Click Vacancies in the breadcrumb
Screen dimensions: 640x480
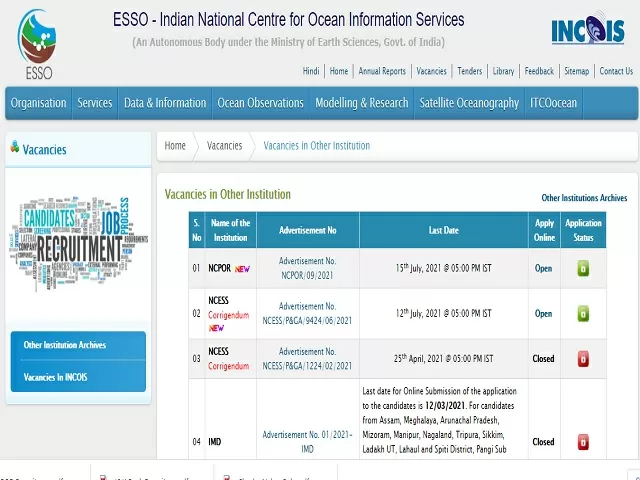pyautogui.click(x=224, y=146)
